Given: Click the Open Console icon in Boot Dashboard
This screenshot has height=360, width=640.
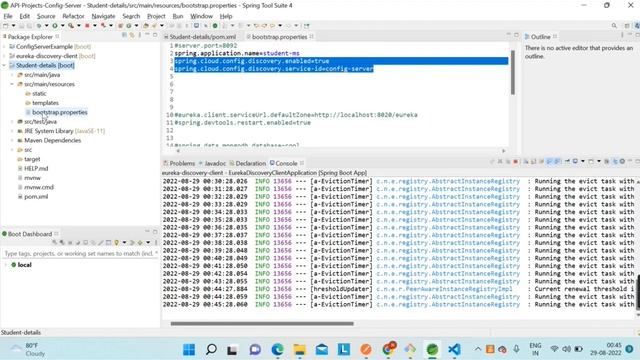Looking at the screenshot, I should click(x=85, y=242).
